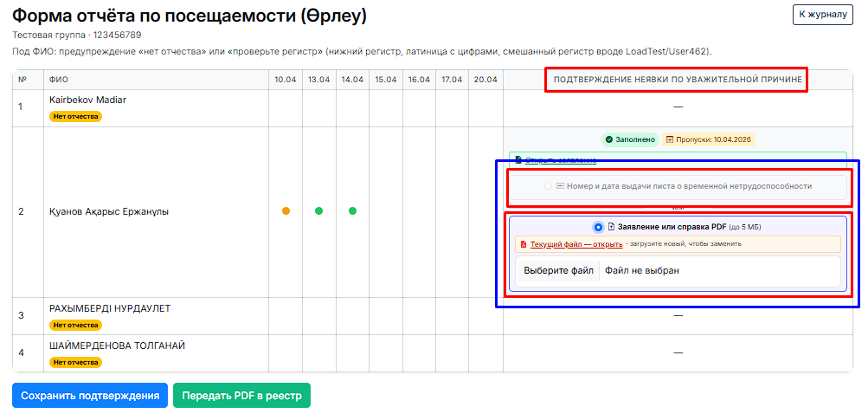Click the green attendance dot under 13.04
The image size is (868, 420).
318,211
